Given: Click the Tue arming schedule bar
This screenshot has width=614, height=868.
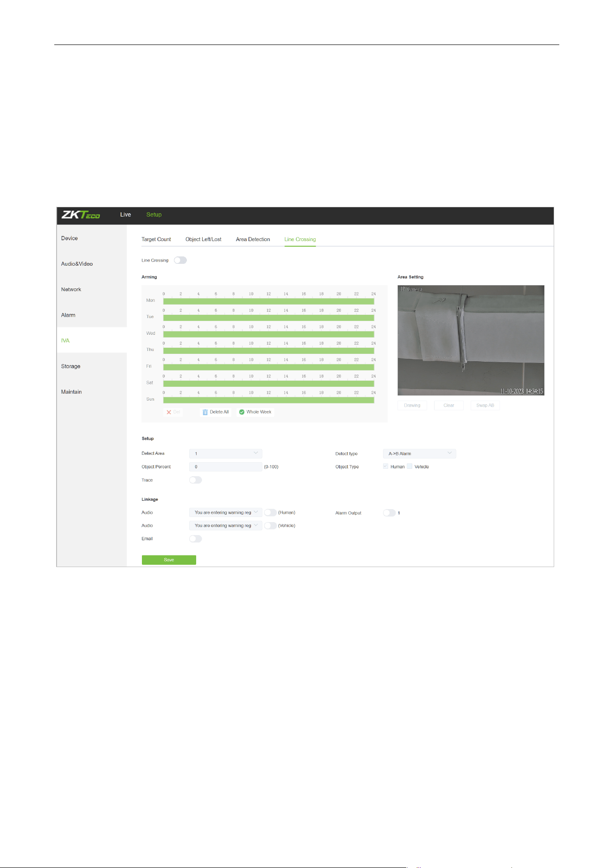Looking at the screenshot, I should [x=269, y=318].
